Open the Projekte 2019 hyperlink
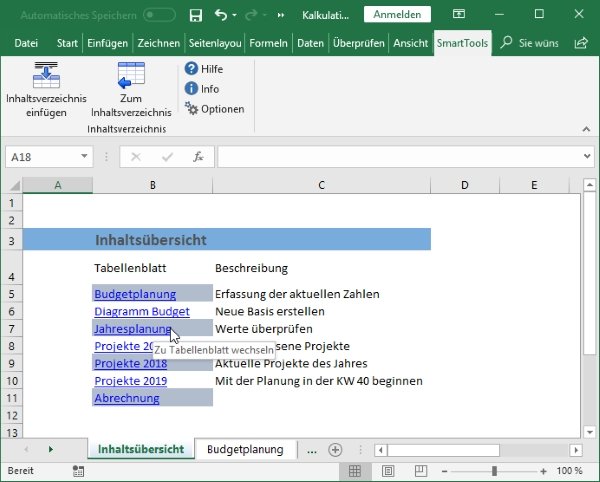 point(130,381)
